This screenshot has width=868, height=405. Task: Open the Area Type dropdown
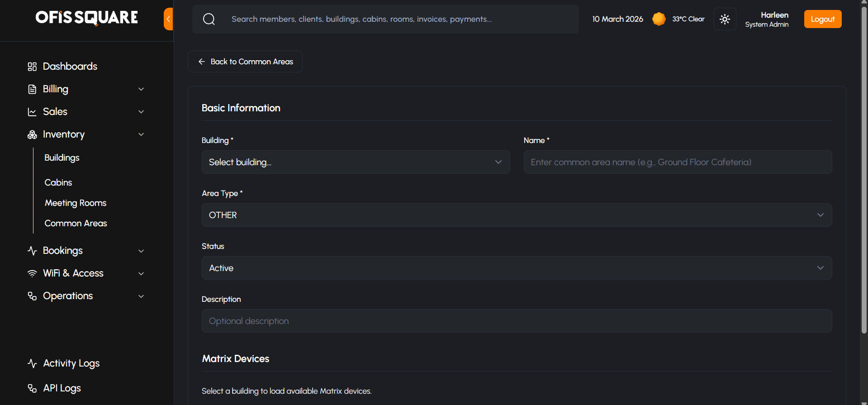pos(517,215)
